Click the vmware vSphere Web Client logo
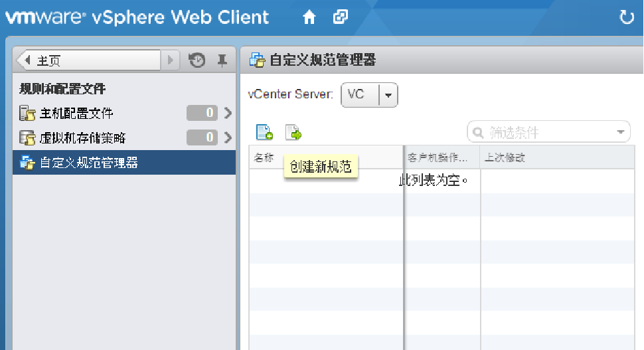 pos(137,17)
